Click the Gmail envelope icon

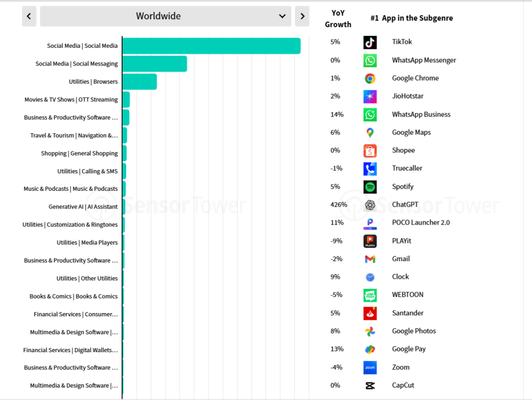tap(370, 259)
